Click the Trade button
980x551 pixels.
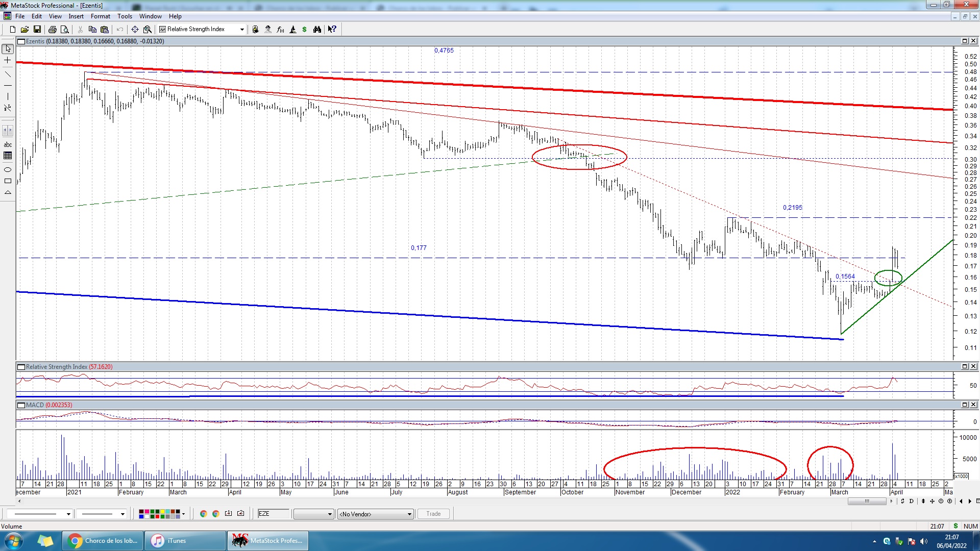click(433, 514)
